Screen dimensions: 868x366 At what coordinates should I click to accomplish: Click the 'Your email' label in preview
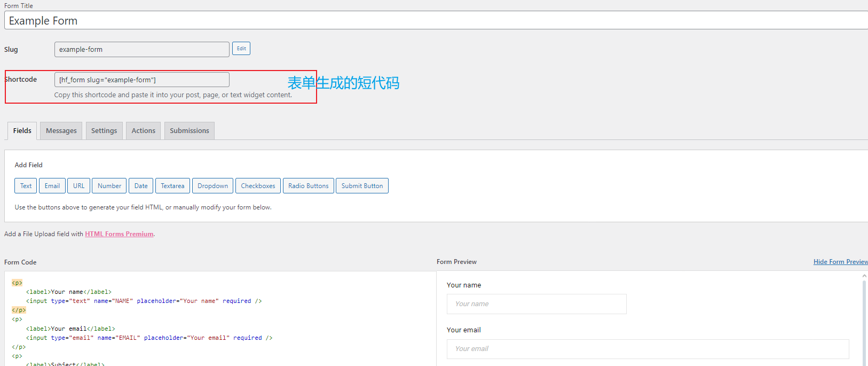(x=464, y=330)
